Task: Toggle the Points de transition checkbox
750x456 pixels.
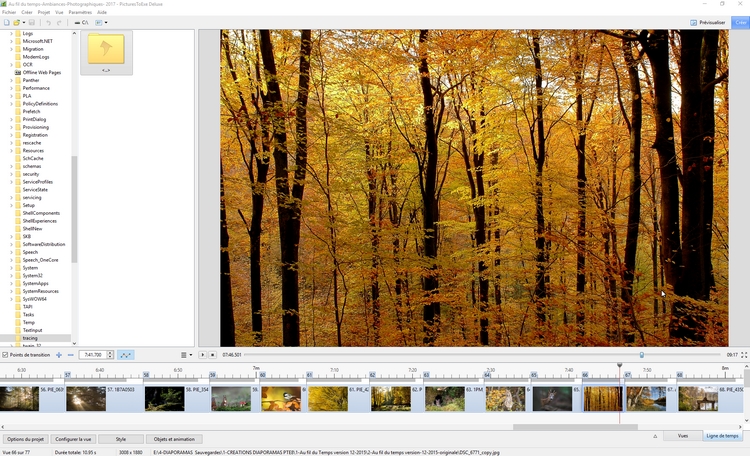Action: pyautogui.click(x=5, y=355)
